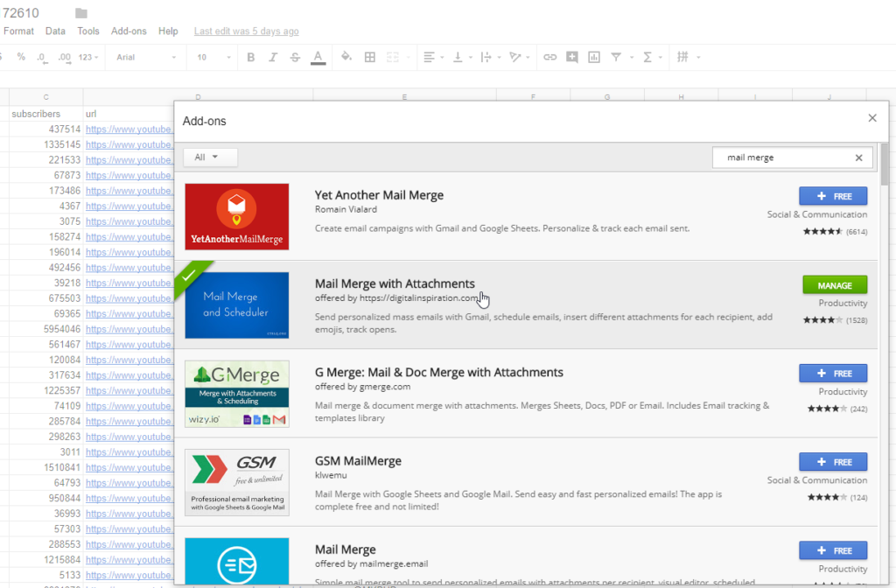Screen dimensions: 896x588
Task: Open the text color picker
Action: tap(318, 58)
